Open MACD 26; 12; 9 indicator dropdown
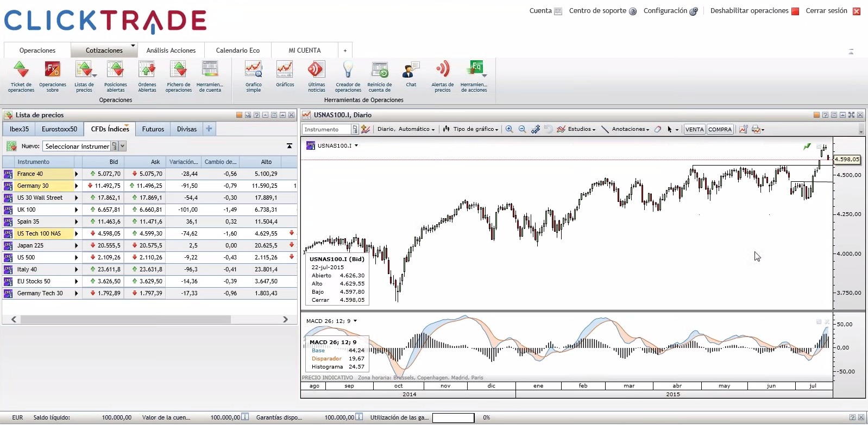 coord(355,321)
